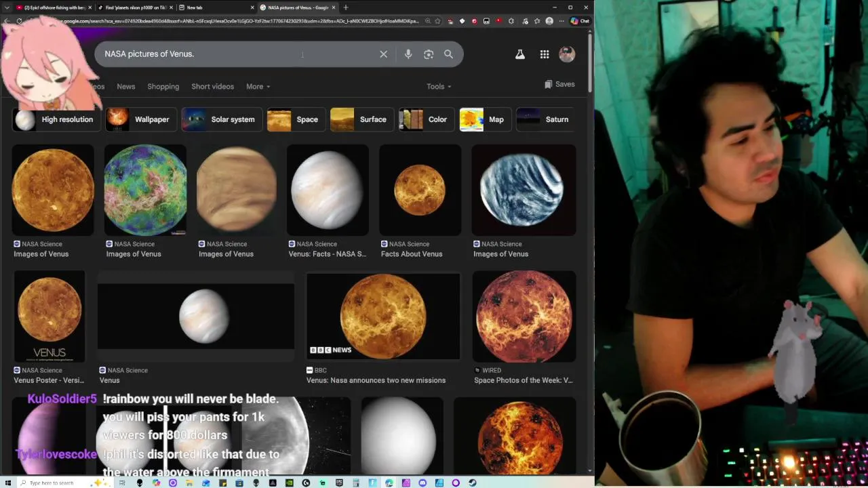Open the Shopping search filter
868x488 pixels.
click(163, 87)
